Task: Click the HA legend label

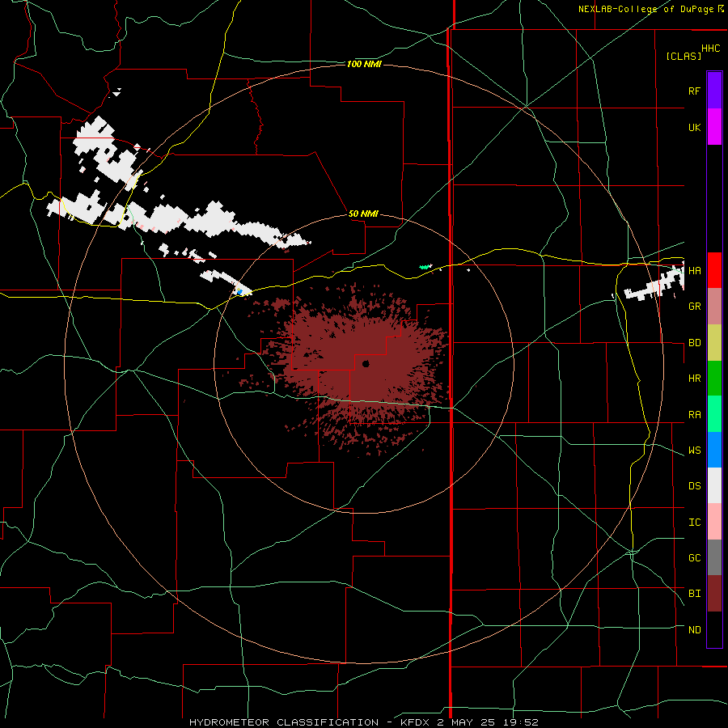Action: pyautogui.click(x=694, y=270)
